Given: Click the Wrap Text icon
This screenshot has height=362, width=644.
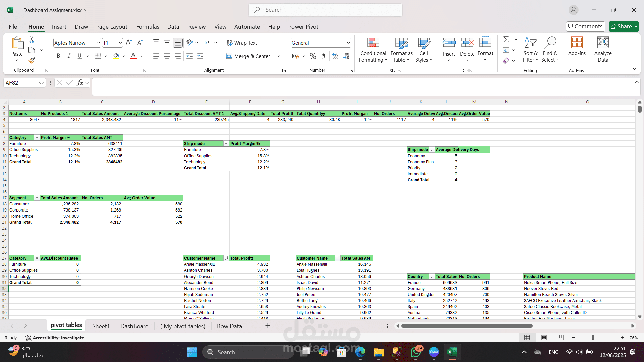Looking at the screenshot, I should pyautogui.click(x=241, y=43).
